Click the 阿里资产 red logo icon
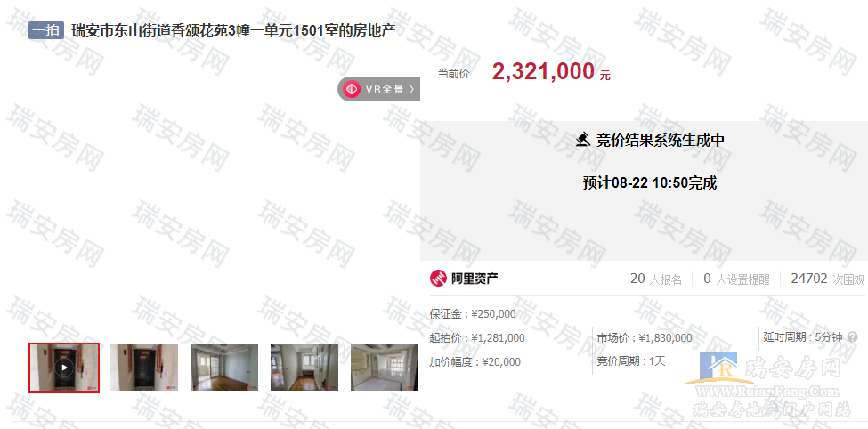This screenshot has height=429, width=868. pos(438,279)
